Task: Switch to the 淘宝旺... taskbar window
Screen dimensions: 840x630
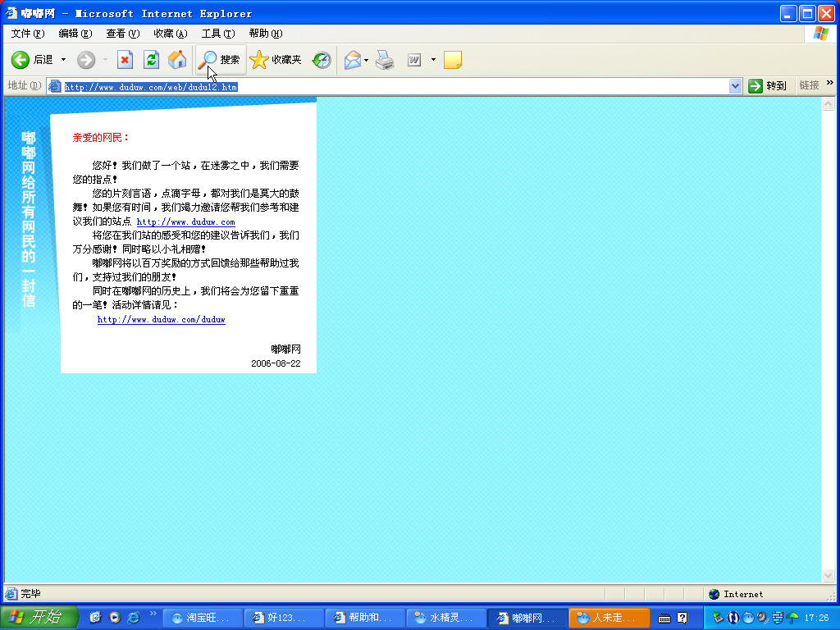Action: [x=203, y=618]
